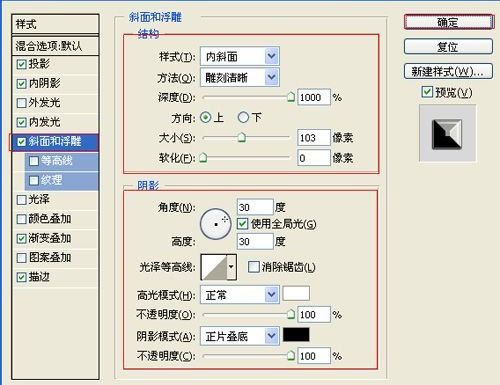Select the 内发光 inner glow entry label

click(x=44, y=122)
